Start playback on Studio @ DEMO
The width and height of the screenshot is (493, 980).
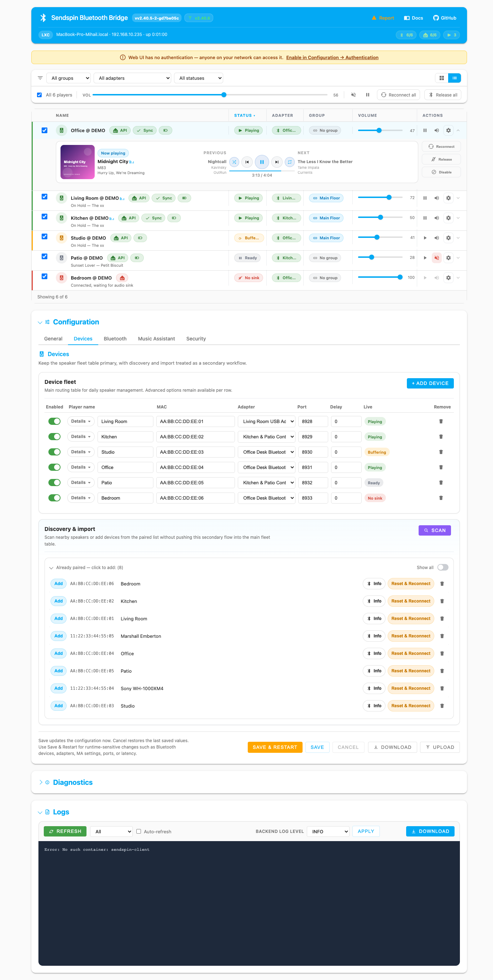coord(425,238)
